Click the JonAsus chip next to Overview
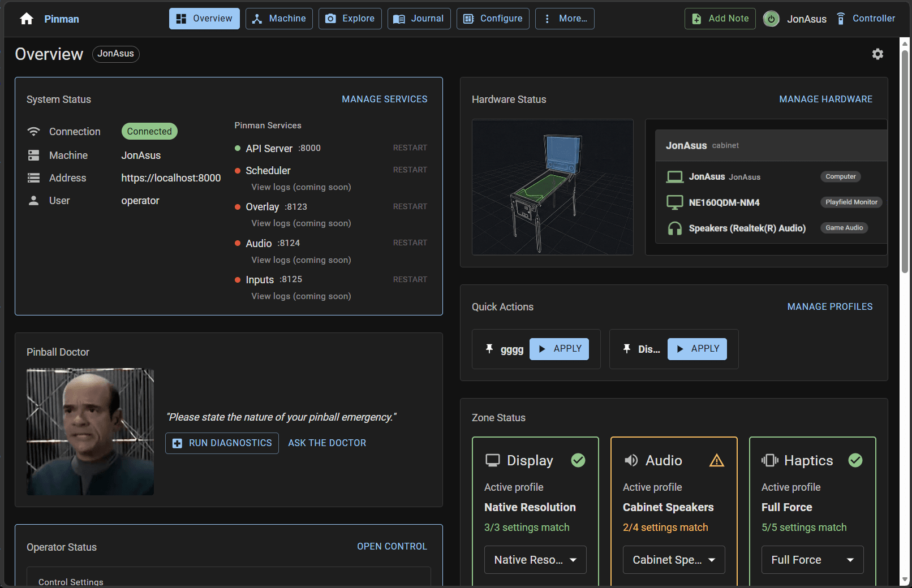 (x=116, y=54)
